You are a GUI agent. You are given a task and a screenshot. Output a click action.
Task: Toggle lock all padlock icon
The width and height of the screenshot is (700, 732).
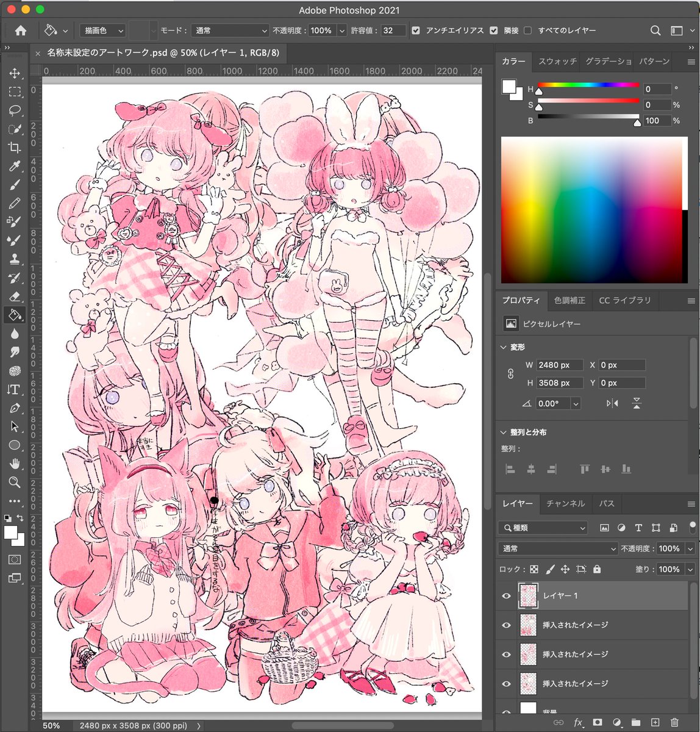(597, 569)
